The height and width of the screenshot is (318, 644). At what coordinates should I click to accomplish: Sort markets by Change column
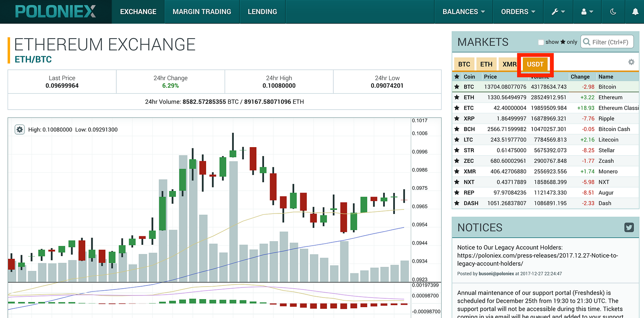pos(580,77)
